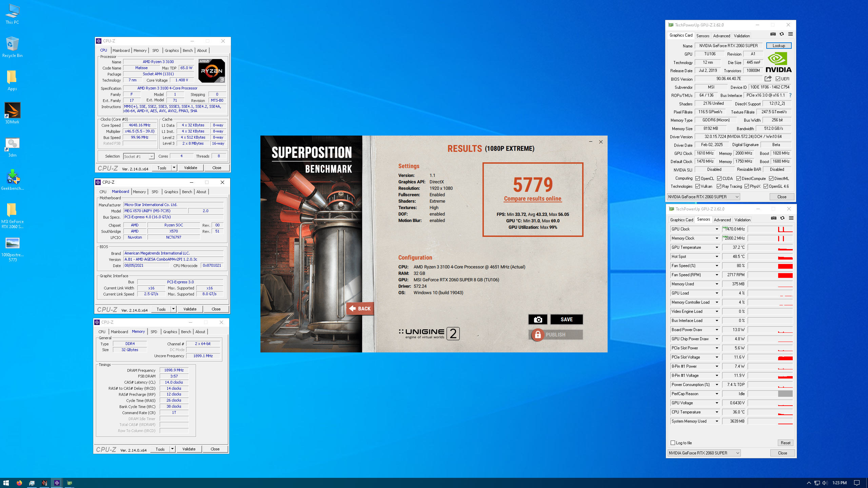Screen dimensions: 868x488
Task: Click the GPU Clock value 470.0 MHz
Action: coord(734,229)
